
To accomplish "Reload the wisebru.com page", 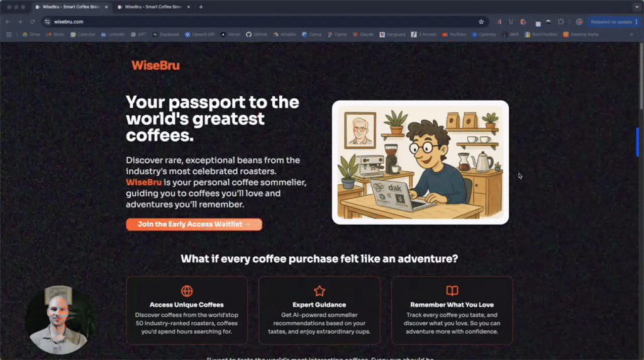I will pyautogui.click(x=33, y=22).
